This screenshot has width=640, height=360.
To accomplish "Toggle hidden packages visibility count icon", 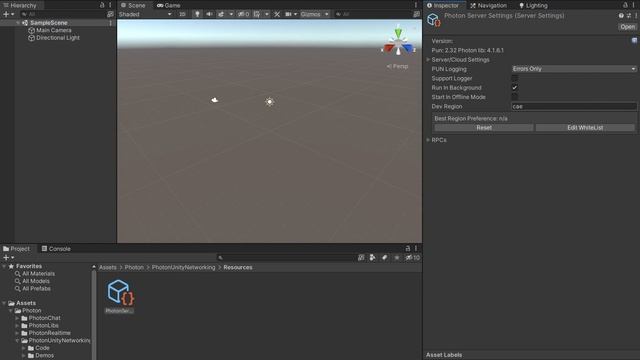I will 412,258.
